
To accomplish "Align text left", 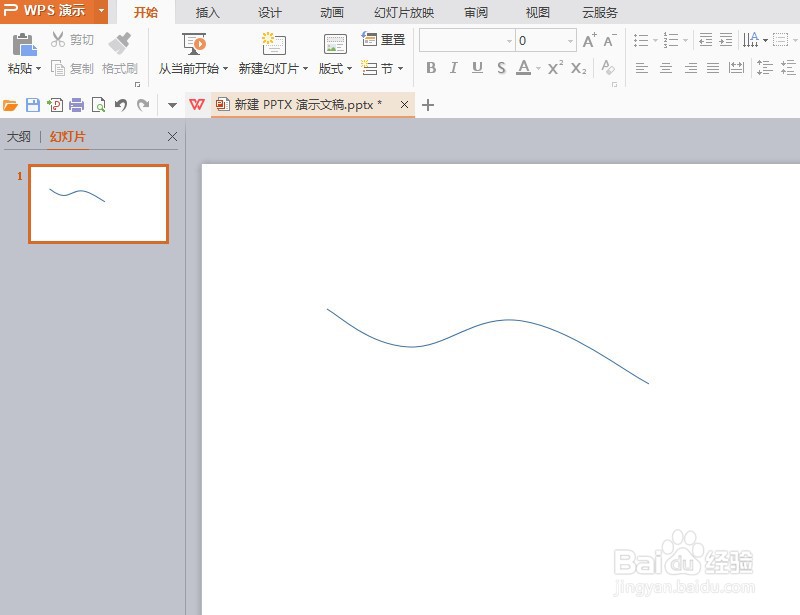I will [641, 67].
